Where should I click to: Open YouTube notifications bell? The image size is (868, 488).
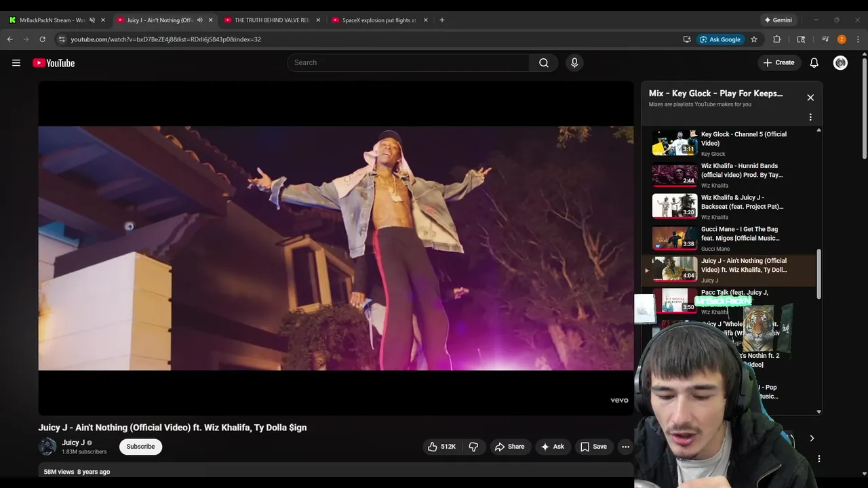point(814,62)
